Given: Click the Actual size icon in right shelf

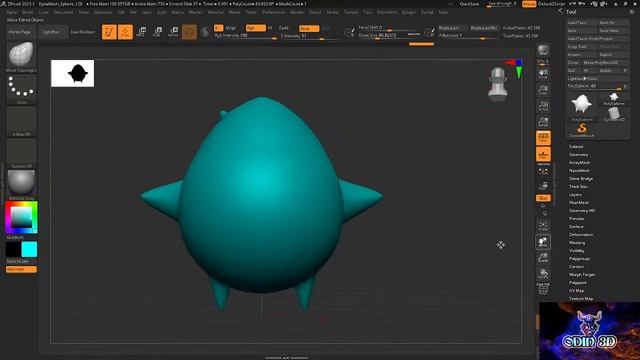Looking at the screenshot, I should (543, 106).
